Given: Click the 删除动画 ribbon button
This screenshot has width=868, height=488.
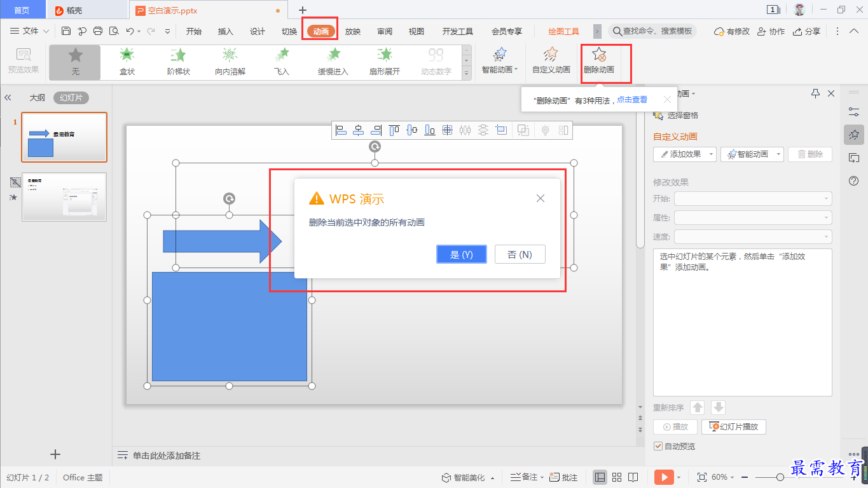Looking at the screenshot, I should pyautogui.click(x=599, y=62).
